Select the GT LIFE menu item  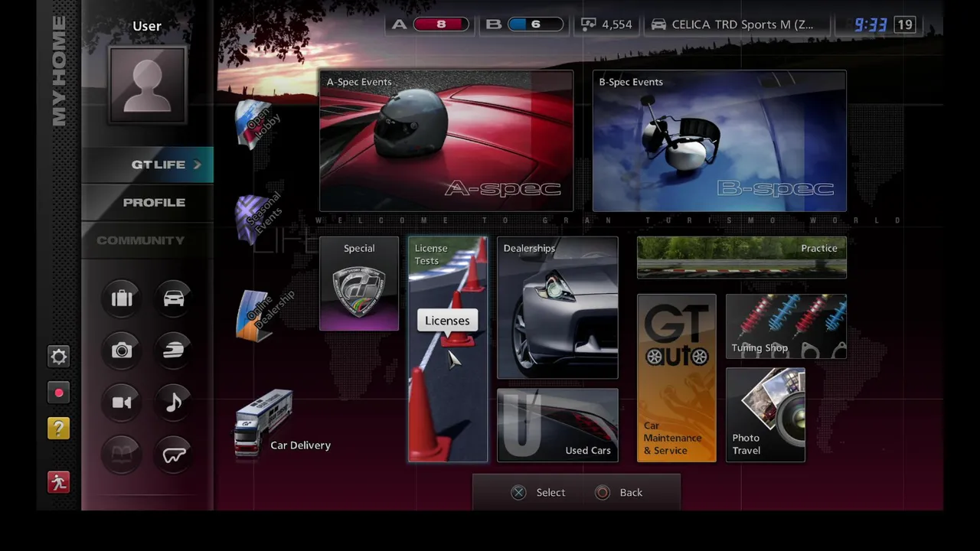tap(148, 165)
